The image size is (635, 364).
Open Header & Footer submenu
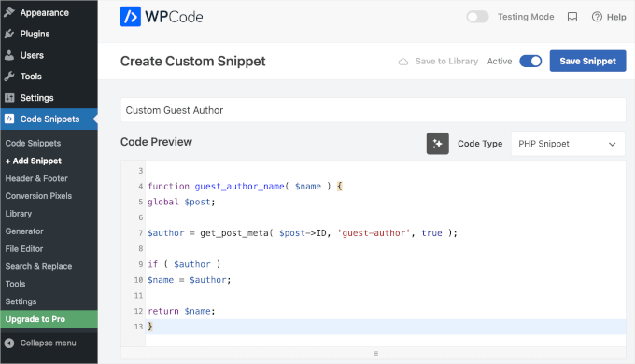pos(36,178)
